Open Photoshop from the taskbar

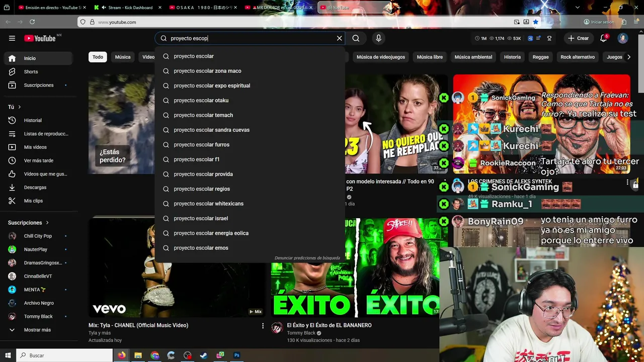(x=236, y=355)
